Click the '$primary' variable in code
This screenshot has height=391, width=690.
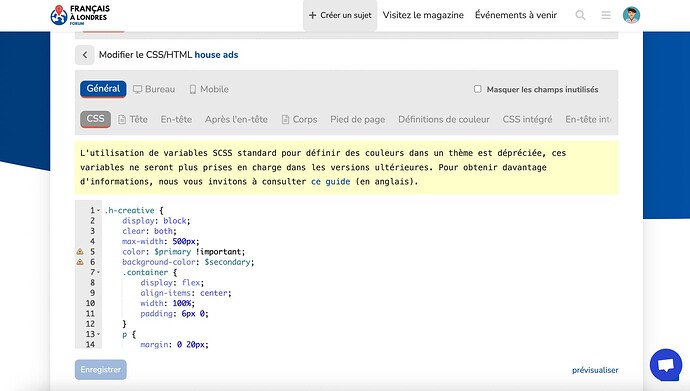pyautogui.click(x=172, y=252)
